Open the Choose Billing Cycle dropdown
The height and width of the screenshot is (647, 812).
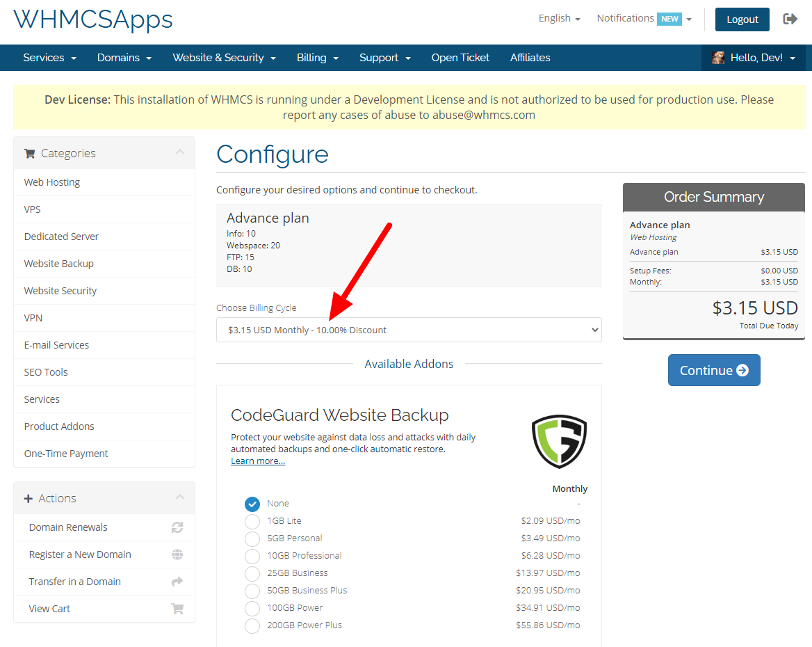point(409,330)
